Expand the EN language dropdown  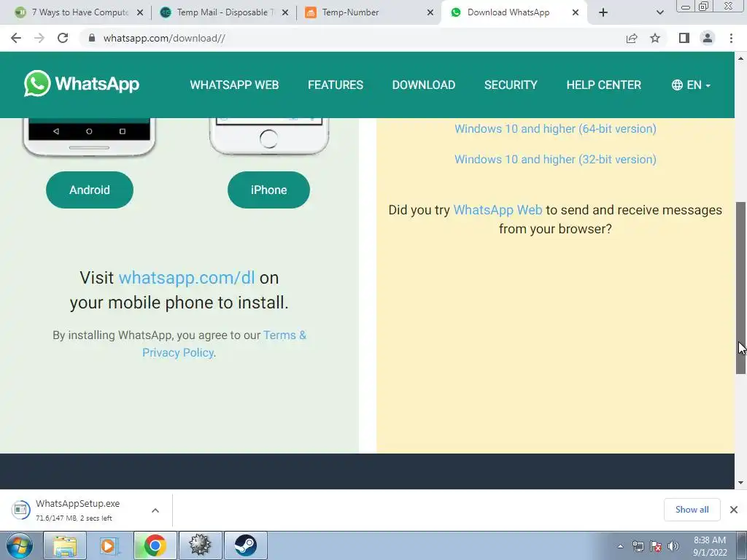[691, 85]
